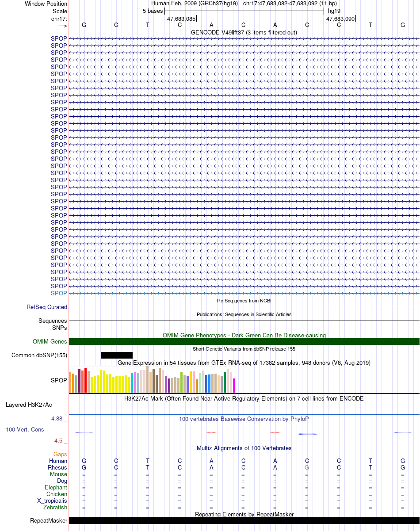Click the '--->' strand direction label
420x531 pixels.
(x=62, y=26)
